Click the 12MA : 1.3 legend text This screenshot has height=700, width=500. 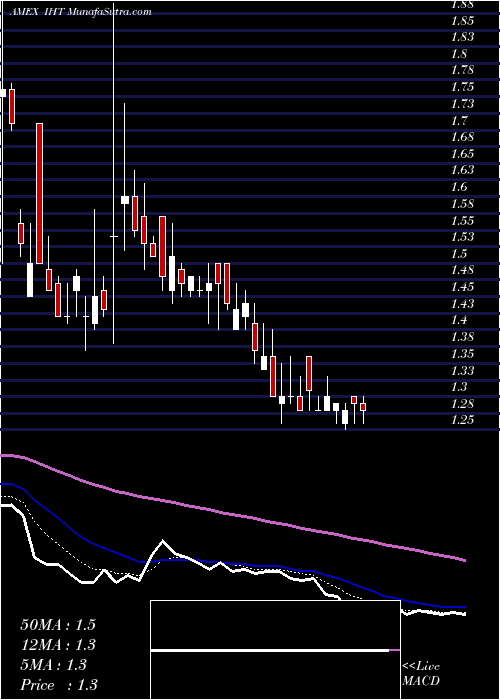(x=58, y=645)
